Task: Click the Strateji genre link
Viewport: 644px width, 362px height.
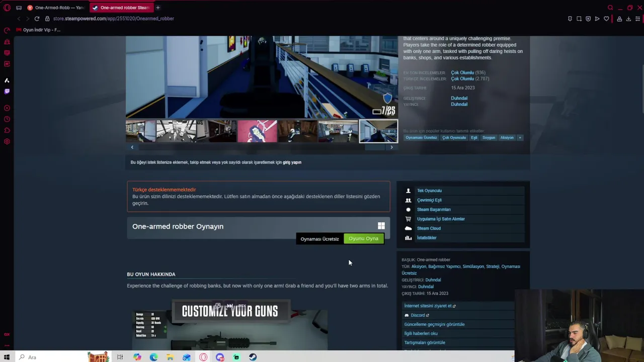Action: click(x=493, y=266)
